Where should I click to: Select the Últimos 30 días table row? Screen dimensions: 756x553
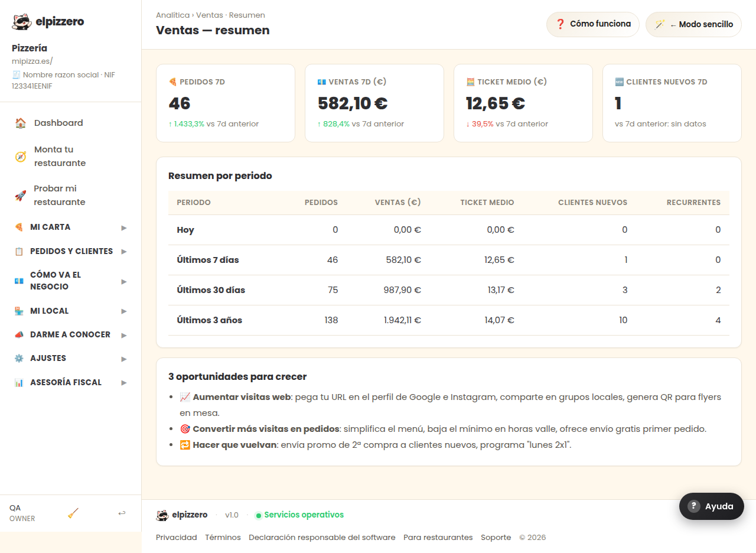(x=449, y=290)
